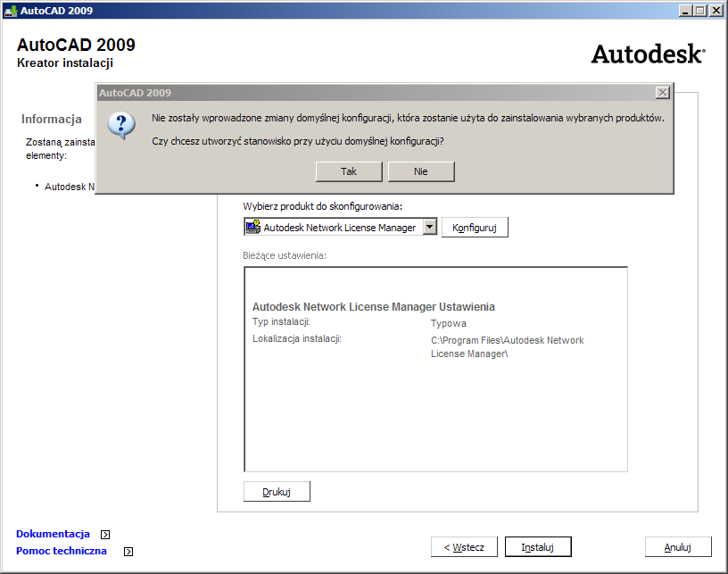
Task: Cancel setup with the Anuluj button
Action: tap(678, 547)
